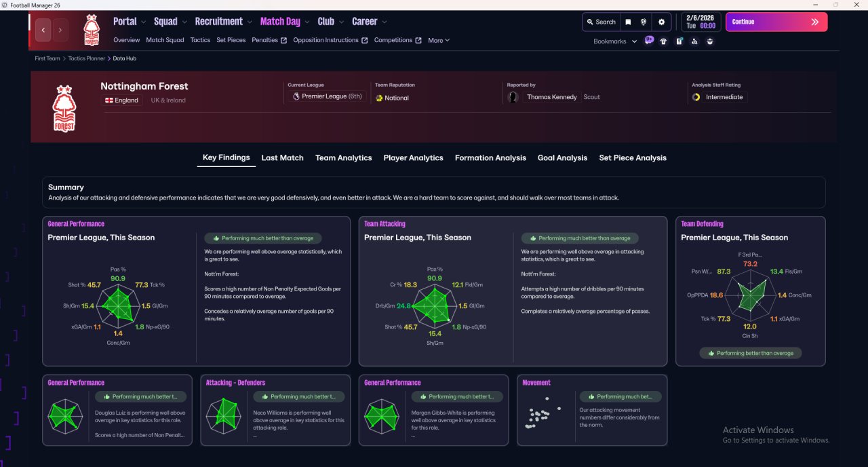Open the Douglas Luiz performance card

[x=117, y=410]
